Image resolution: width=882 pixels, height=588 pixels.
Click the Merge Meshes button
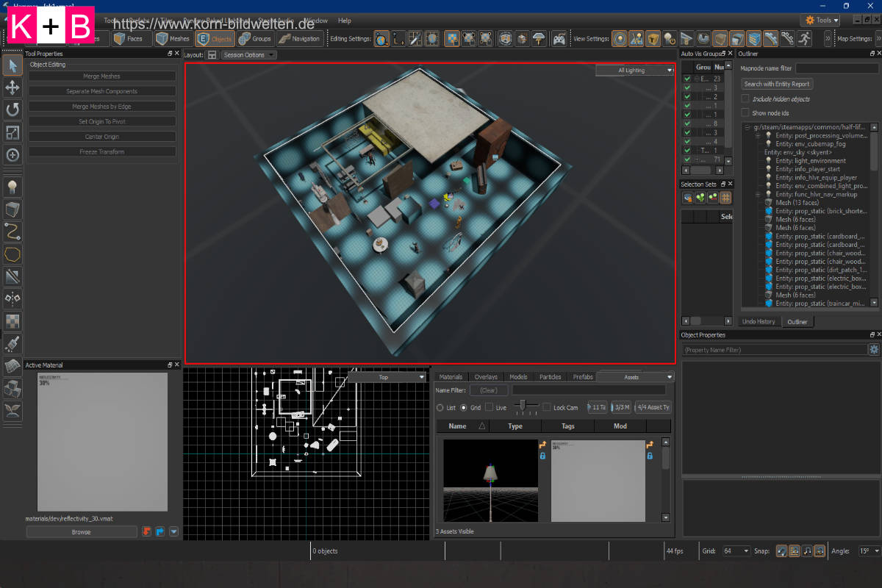pos(102,76)
